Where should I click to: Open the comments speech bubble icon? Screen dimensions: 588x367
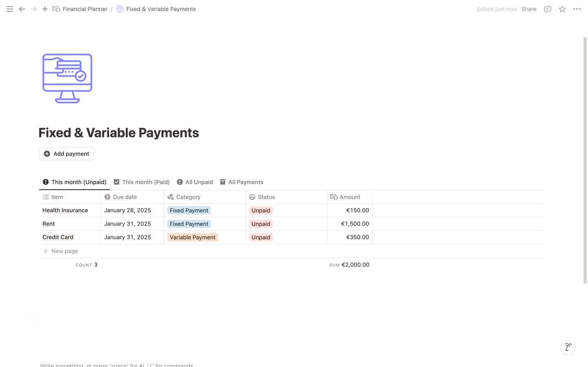547,9
